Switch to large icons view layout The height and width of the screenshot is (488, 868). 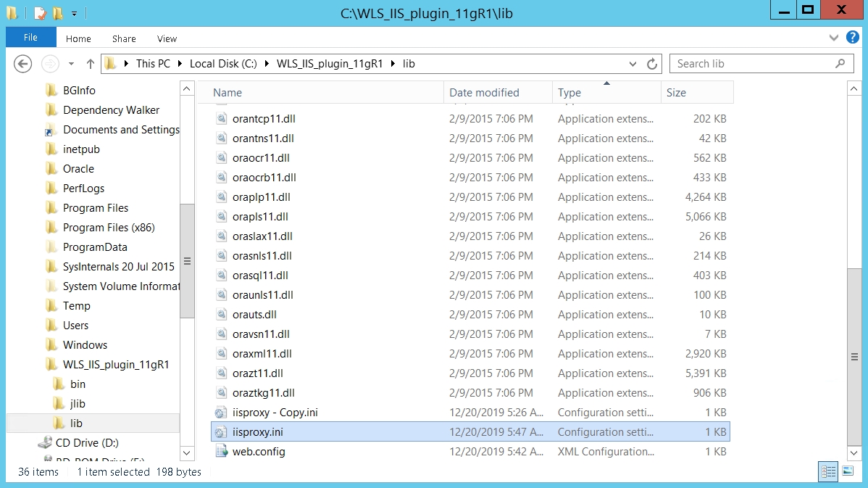[847, 471]
